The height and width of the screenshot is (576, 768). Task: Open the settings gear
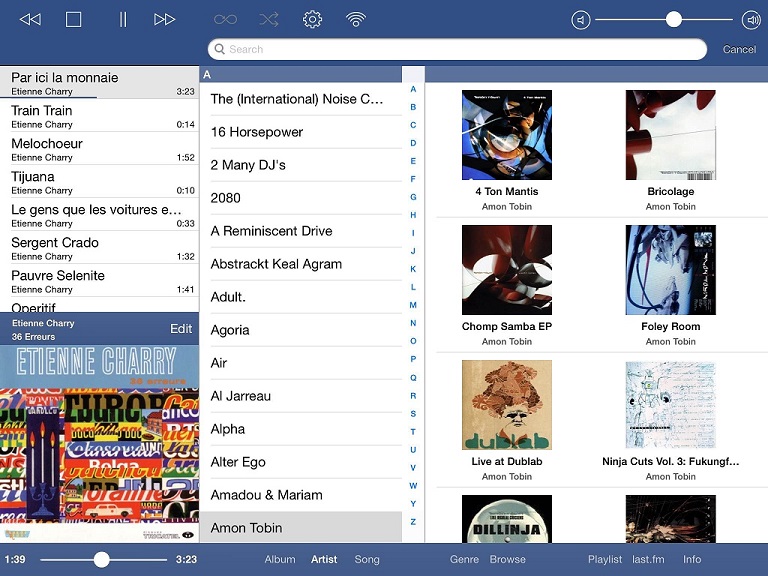[x=312, y=20]
